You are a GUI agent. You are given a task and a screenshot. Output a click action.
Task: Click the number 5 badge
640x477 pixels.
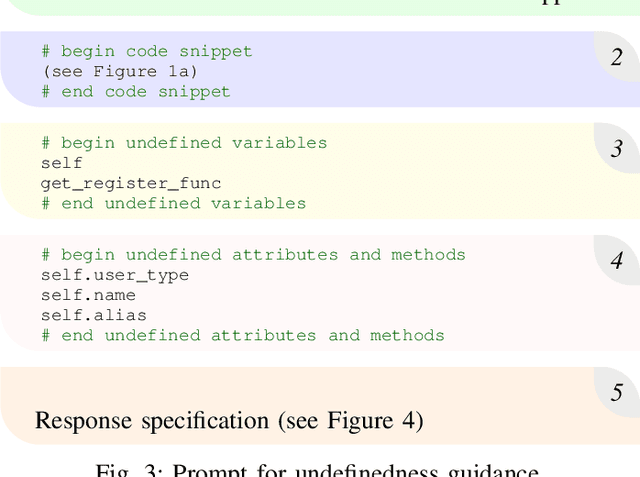coord(617,393)
